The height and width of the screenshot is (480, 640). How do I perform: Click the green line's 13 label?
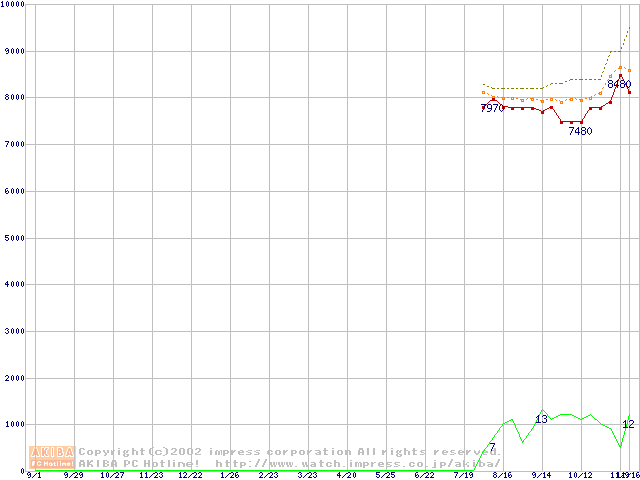tap(541, 419)
